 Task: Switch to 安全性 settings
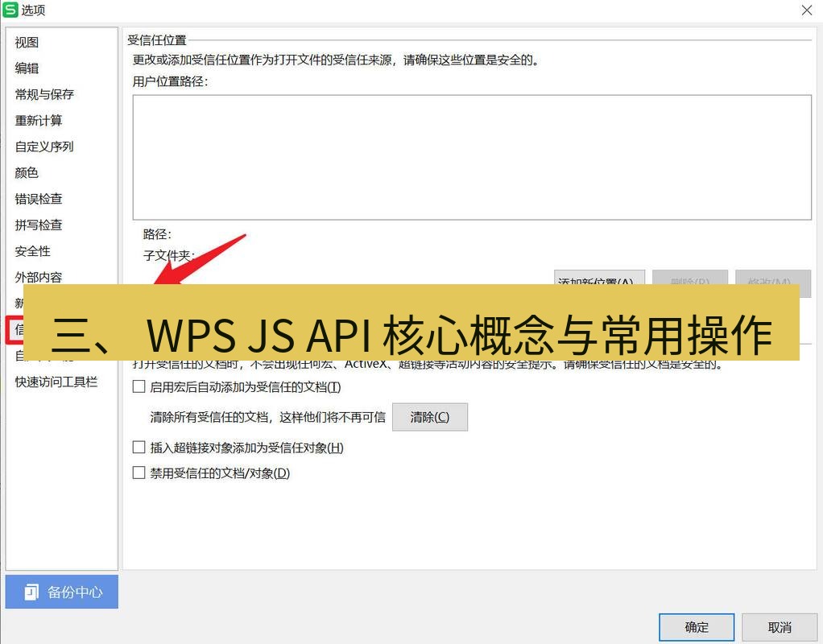[32, 251]
